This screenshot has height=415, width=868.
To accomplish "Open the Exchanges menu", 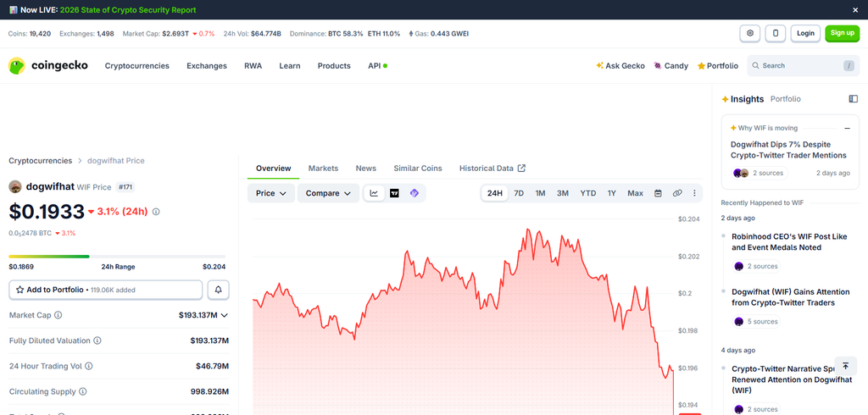I will coord(207,66).
